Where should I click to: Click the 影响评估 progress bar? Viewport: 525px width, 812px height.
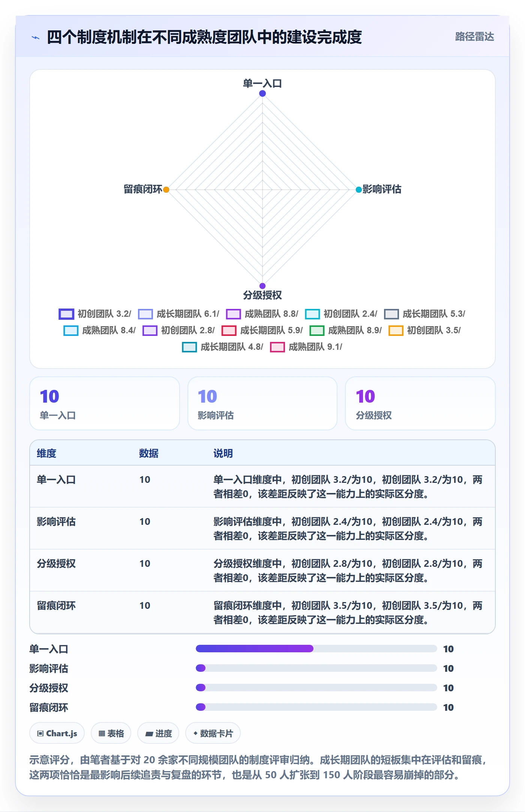[316, 668]
